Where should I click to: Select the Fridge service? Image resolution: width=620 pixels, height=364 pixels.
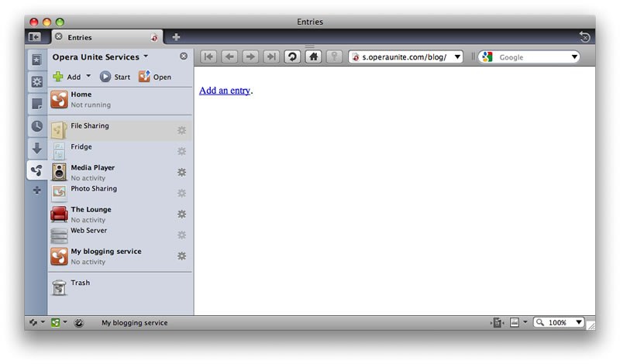(120, 151)
